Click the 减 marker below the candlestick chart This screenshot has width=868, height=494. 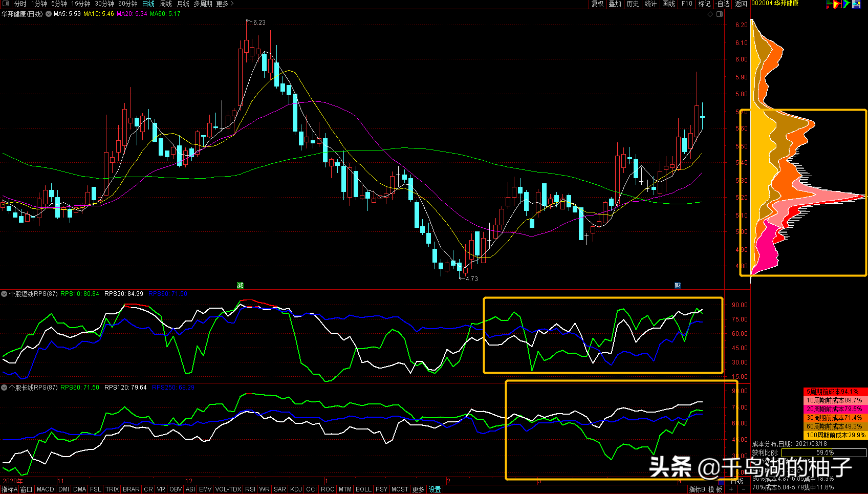point(240,285)
